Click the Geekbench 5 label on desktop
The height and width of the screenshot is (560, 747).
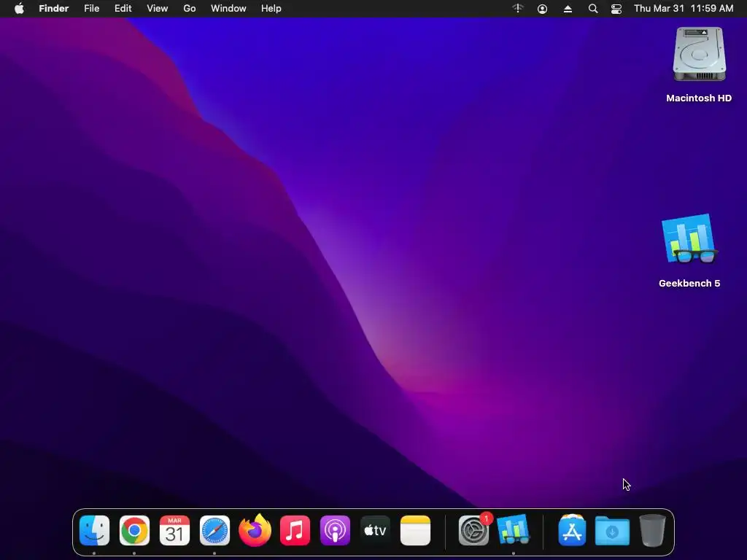coord(689,284)
